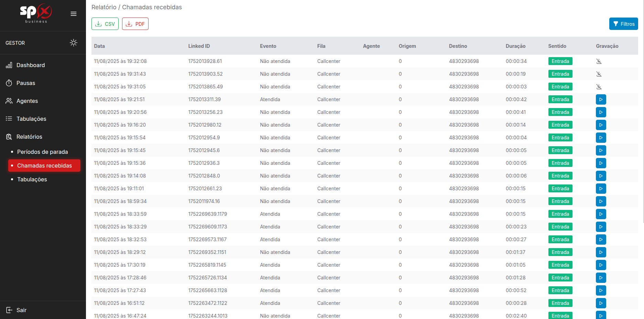Export table as PDF

[x=135, y=24]
